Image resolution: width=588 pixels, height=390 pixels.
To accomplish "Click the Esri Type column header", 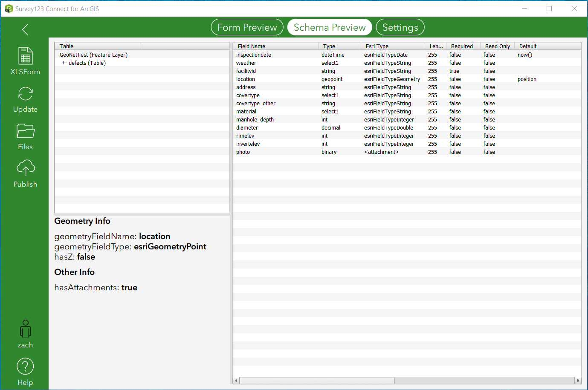I will 393,46.
